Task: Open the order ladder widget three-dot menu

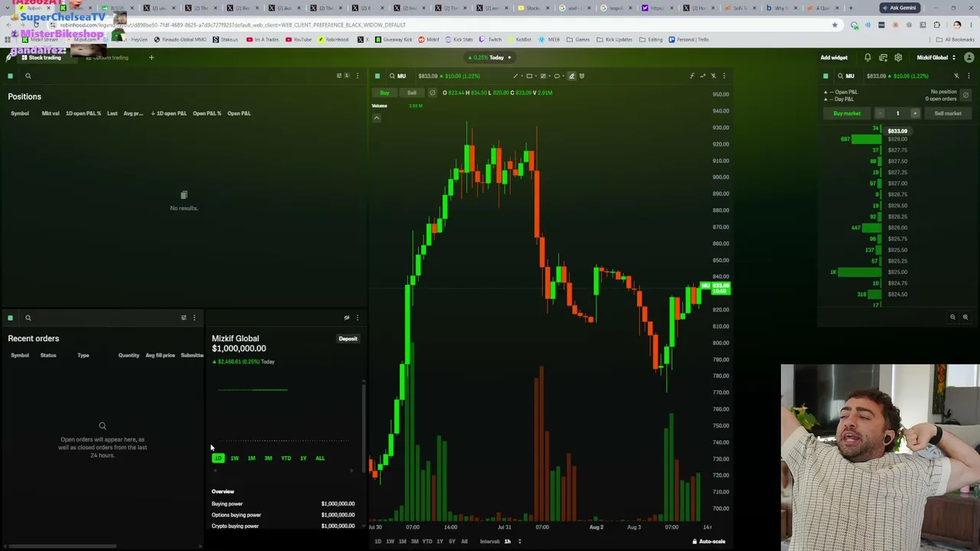Action: pyautogui.click(x=968, y=76)
